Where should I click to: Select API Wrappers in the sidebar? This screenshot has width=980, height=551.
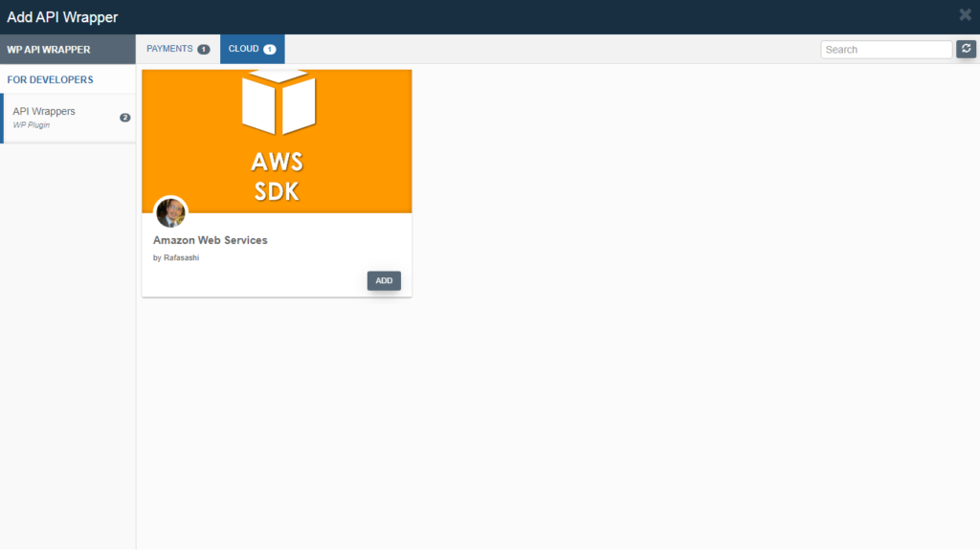pyautogui.click(x=68, y=118)
